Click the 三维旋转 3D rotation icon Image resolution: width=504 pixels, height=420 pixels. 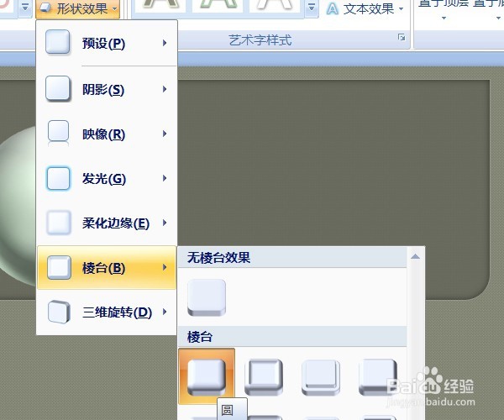click(x=59, y=312)
